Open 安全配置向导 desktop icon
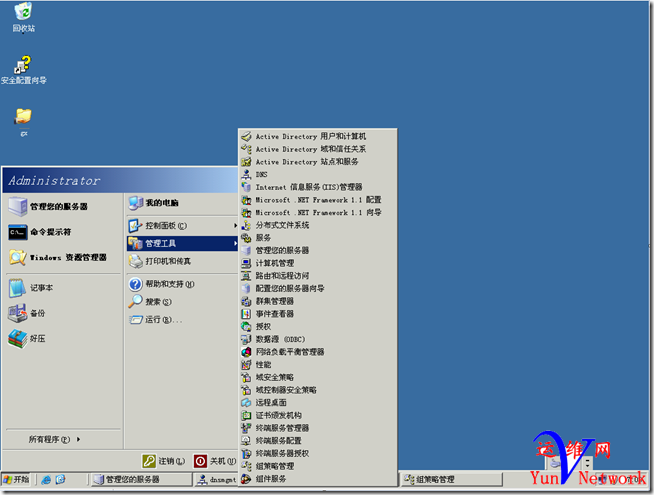 (23, 69)
